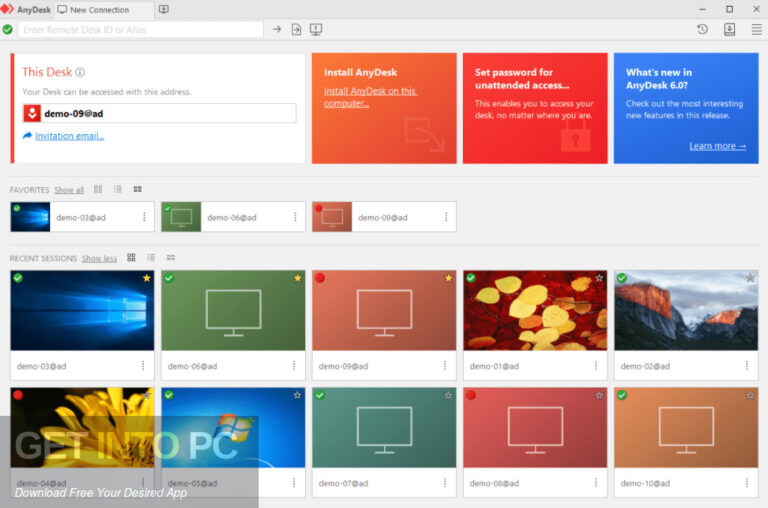768x508 pixels.
Task: Open options menu of recent session demo-10@ad
Action: (746, 483)
